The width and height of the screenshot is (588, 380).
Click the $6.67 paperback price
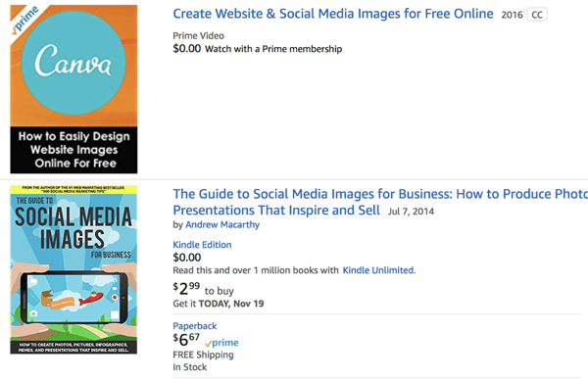[186, 340]
